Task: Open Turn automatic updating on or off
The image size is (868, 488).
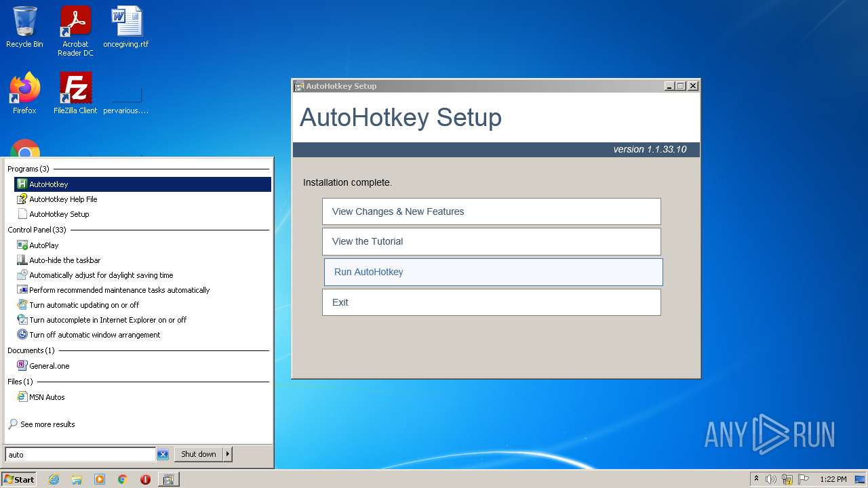Action: pyautogui.click(x=142, y=305)
